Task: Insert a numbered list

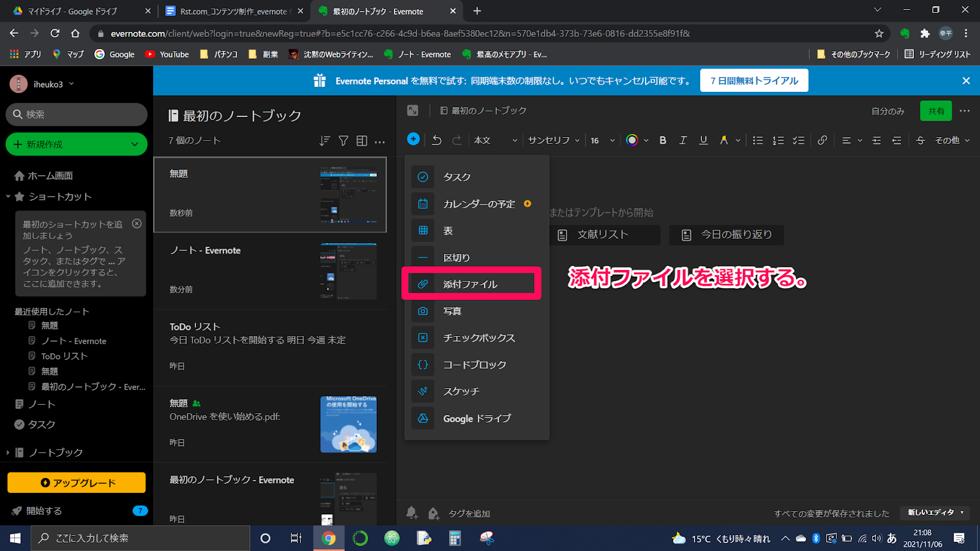Action: 778,140
